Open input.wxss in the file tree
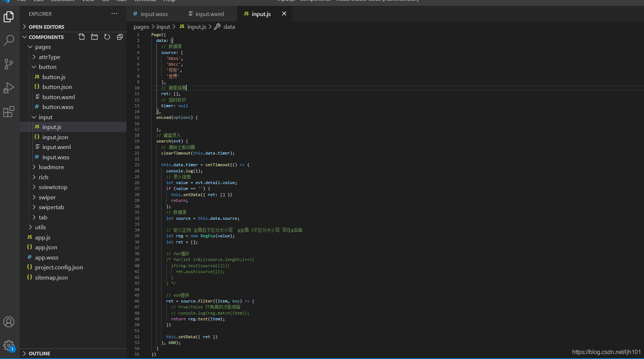The image size is (644, 359). coord(73,157)
